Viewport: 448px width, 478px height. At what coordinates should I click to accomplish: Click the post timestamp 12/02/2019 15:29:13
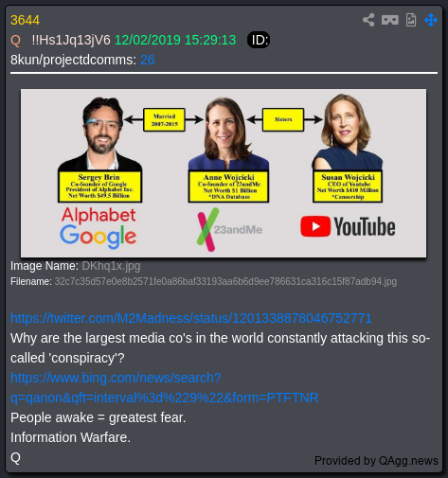175,40
